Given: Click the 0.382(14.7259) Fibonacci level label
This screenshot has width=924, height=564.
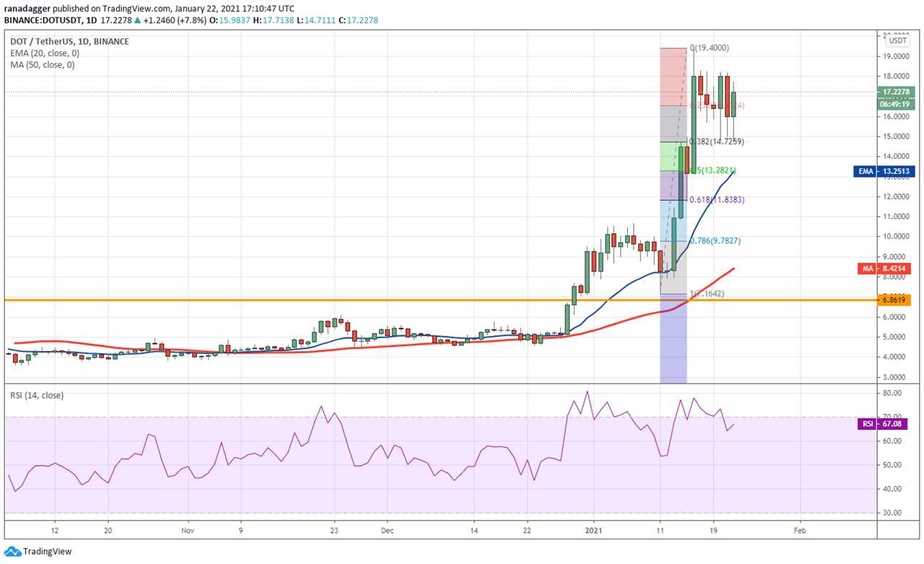Looking at the screenshot, I should click(x=716, y=142).
